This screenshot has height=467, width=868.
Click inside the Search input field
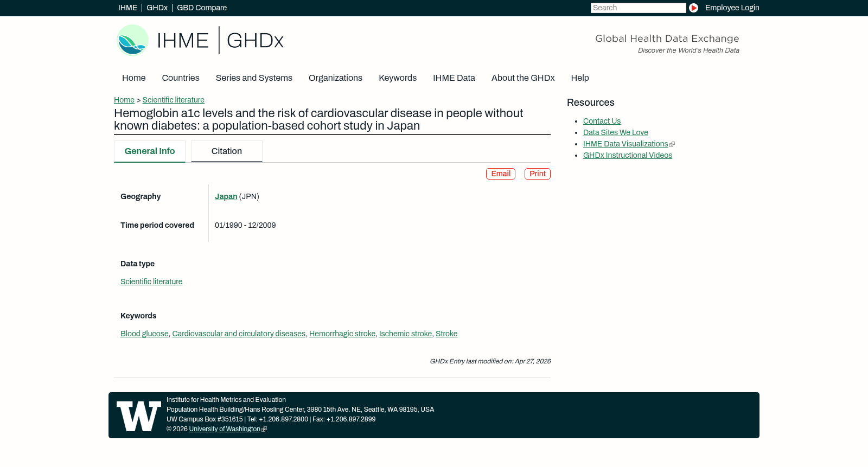point(638,8)
